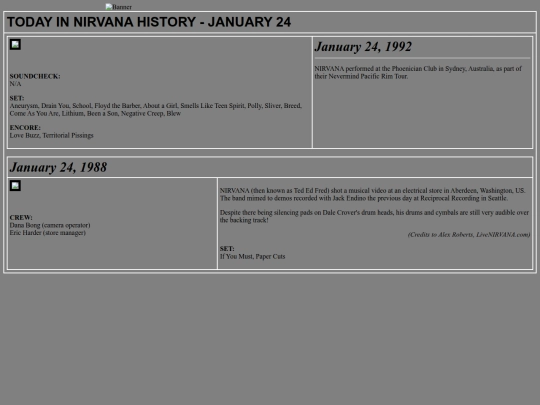Click the page heading Today in Nirvana History
The image size is (540, 405).
click(149, 22)
